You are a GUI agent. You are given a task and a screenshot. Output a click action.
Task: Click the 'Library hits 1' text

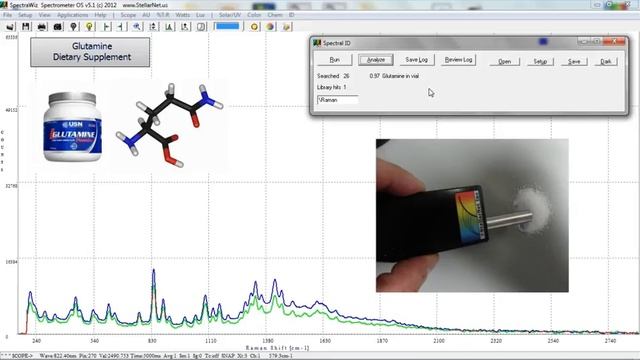pyautogui.click(x=331, y=87)
